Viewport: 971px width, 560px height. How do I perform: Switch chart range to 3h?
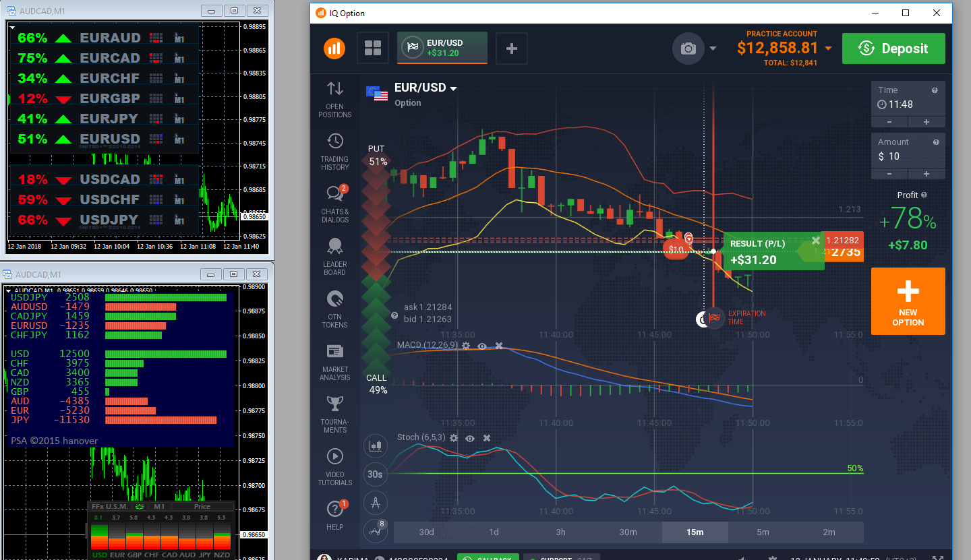pos(561,532)
